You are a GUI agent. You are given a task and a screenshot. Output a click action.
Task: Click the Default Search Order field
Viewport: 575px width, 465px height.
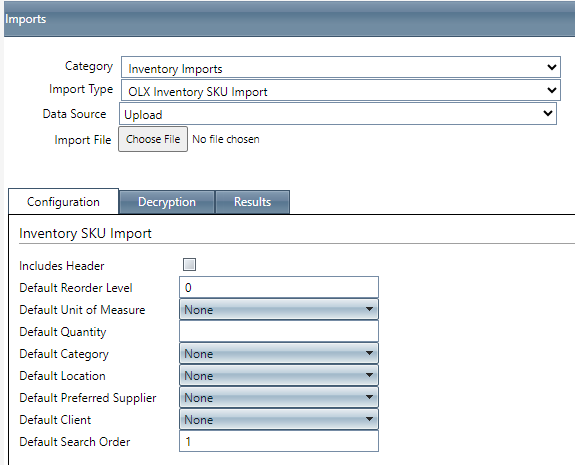point(279,441)
